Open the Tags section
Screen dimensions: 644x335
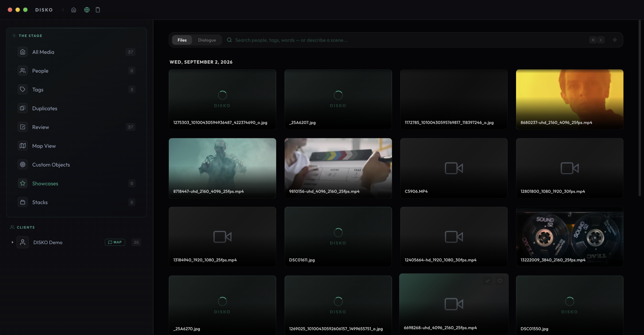(x=76, y=90)
